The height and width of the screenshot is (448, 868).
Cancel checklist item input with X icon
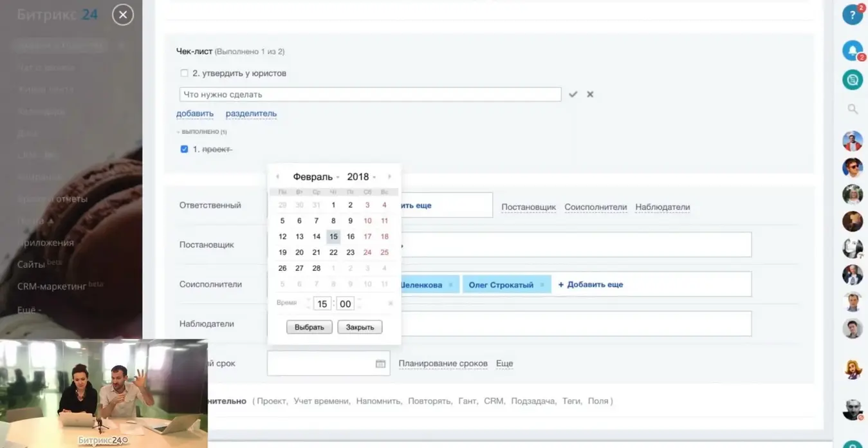[590, 95]
